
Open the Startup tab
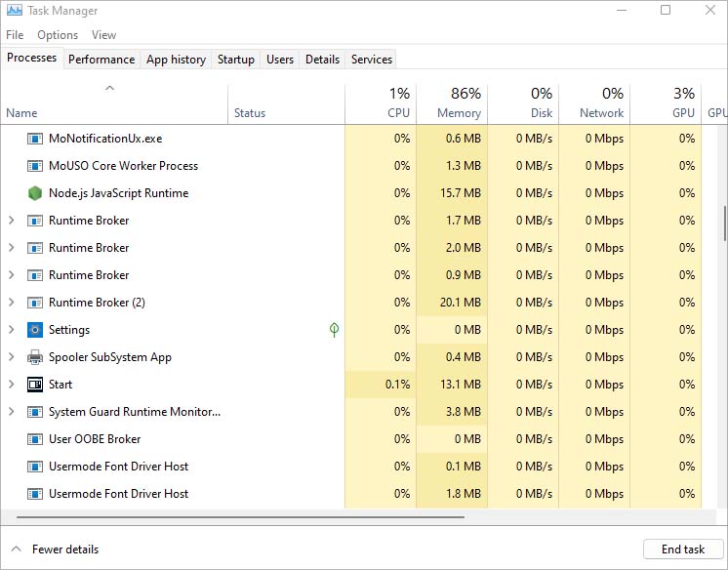tap(235, 60)
